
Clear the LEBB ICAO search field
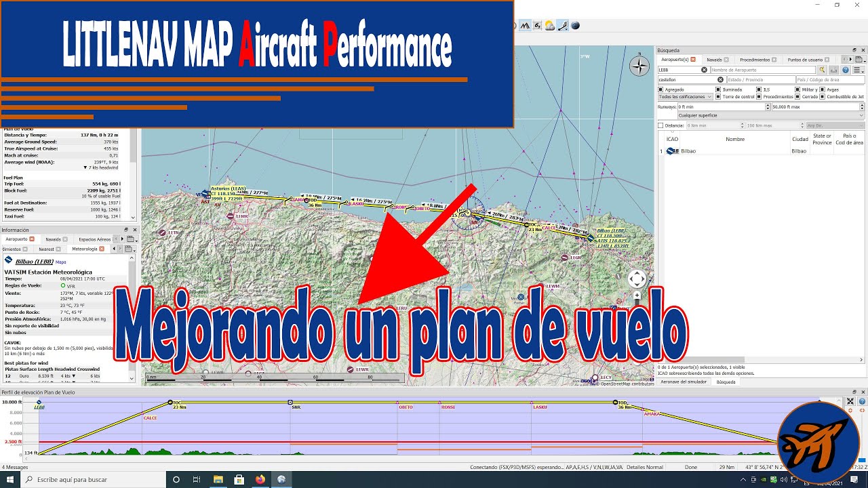point(704,70)
